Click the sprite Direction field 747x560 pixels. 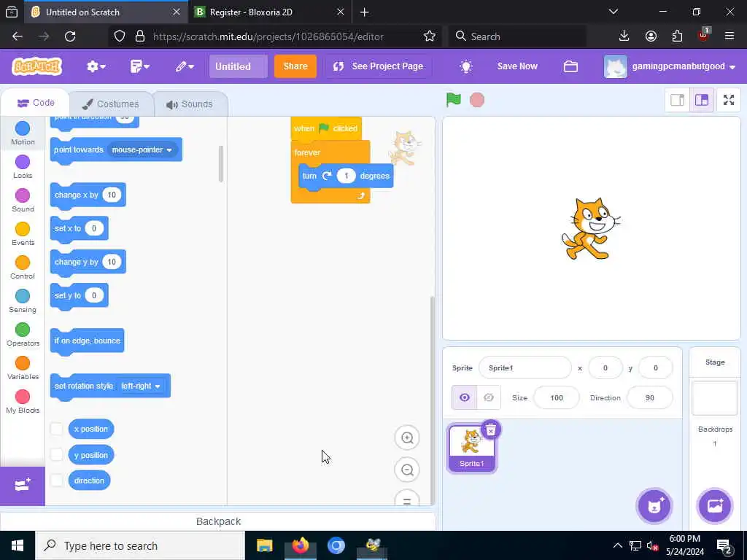(x=650, y=397)
